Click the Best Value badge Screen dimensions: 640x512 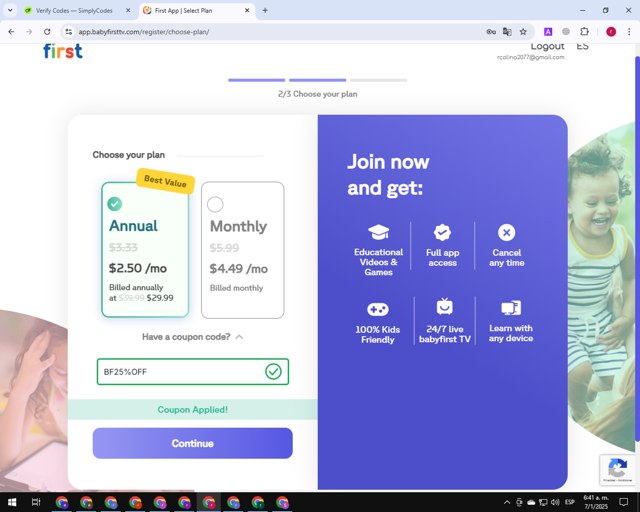pos(165,180)
